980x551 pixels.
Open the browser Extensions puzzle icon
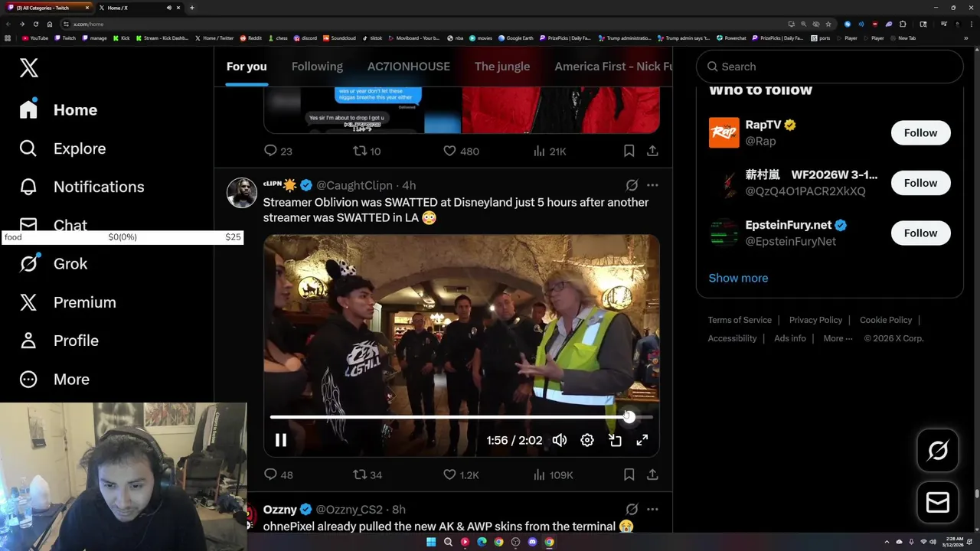[x=903, y=24]
